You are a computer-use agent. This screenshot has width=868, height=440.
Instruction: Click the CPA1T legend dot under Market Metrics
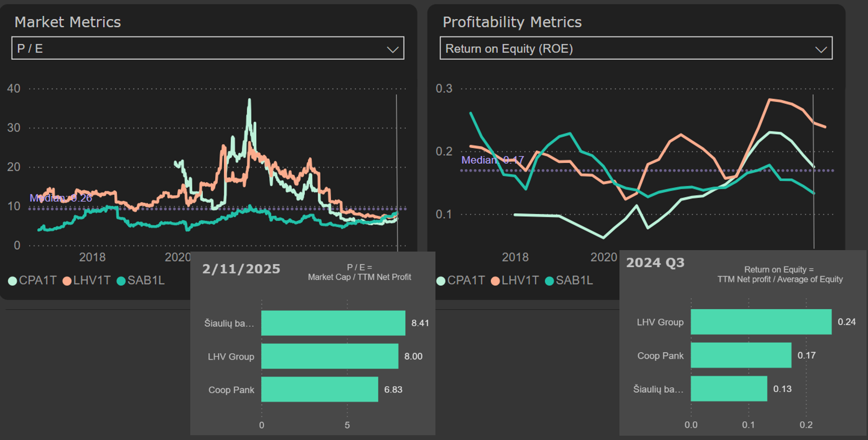pos(13,281)
